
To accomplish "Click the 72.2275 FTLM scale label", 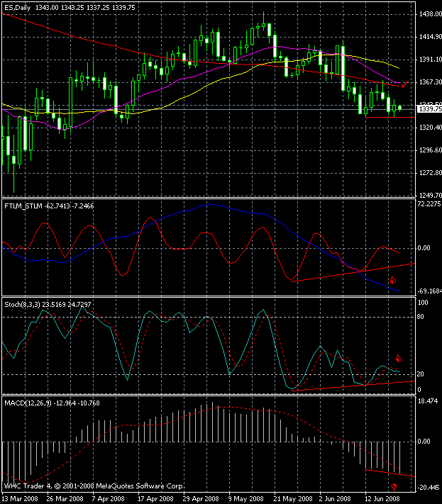I will (426, 204).
